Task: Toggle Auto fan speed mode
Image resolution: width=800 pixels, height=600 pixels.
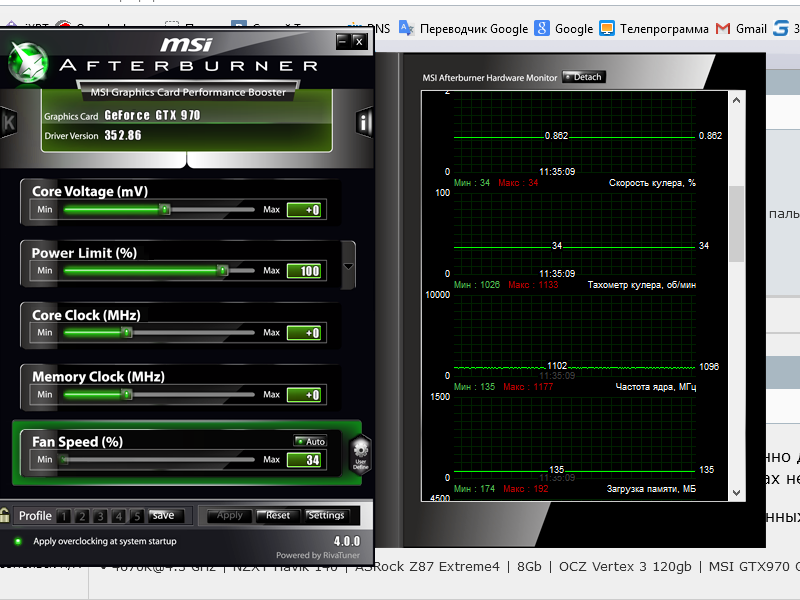Action: pyautogui.click(x=311, y=441)
